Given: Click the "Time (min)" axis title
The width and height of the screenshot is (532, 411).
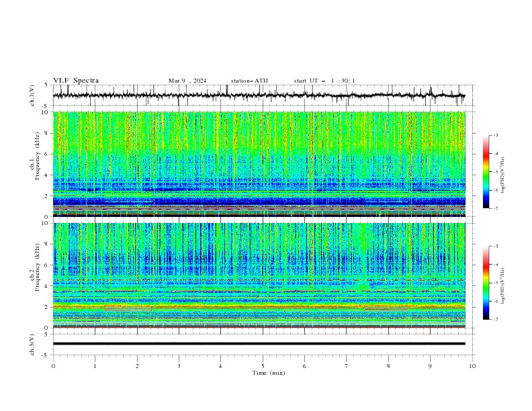Looking at the screenshot, I should (269, 373).
